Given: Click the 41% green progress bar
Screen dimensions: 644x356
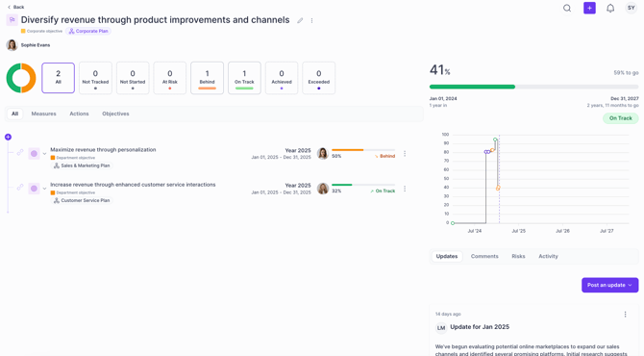Looking at the screenshot, I should click(472, 87).
